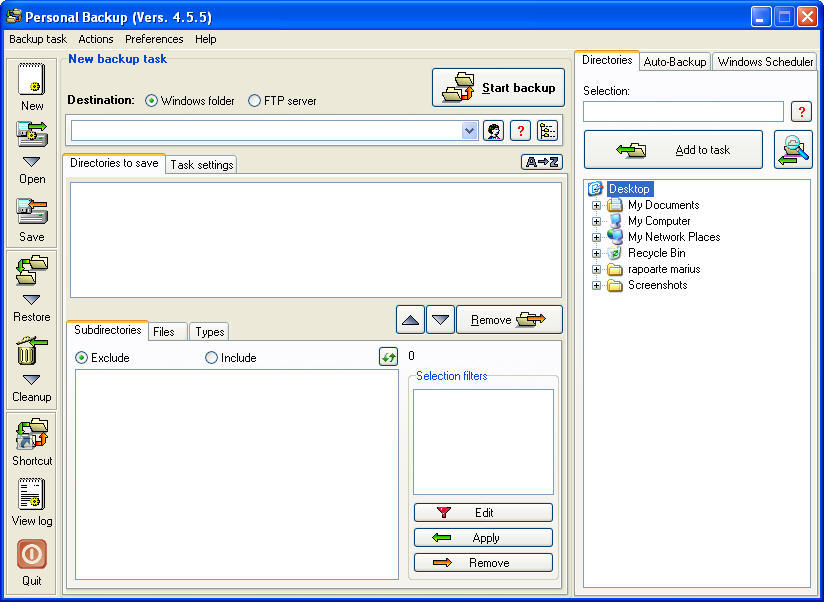Select Windows folder destination

[x=151, y=101]
